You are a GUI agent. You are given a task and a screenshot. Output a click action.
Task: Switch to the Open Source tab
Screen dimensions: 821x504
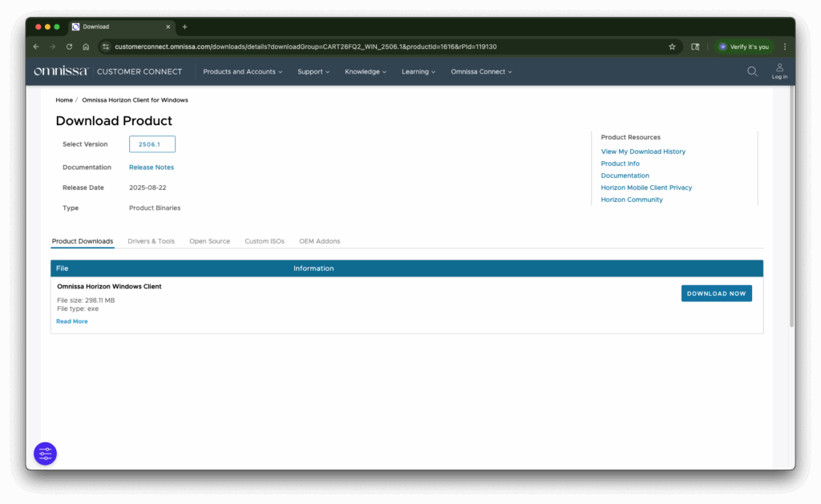[209, 241]
